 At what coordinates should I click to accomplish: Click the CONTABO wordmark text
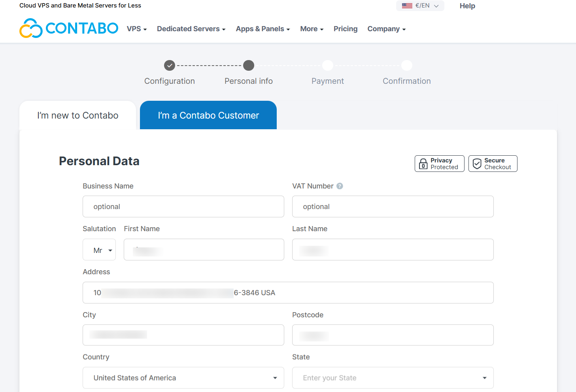[82, 28]
